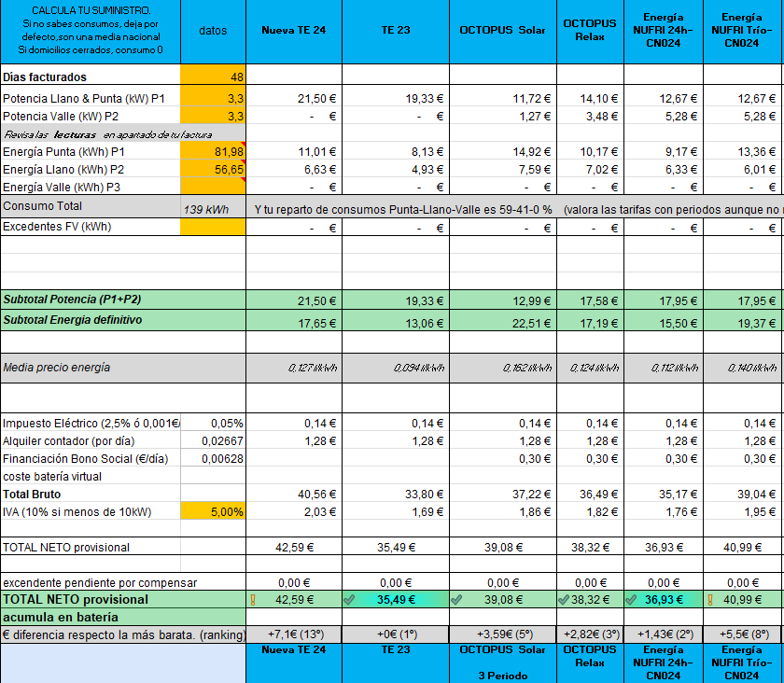This screenshot has height=683, width=784.
Task: Click the Subtotal Energia definitivo row label
Action: pyautogui.click(x=123, y=320)
